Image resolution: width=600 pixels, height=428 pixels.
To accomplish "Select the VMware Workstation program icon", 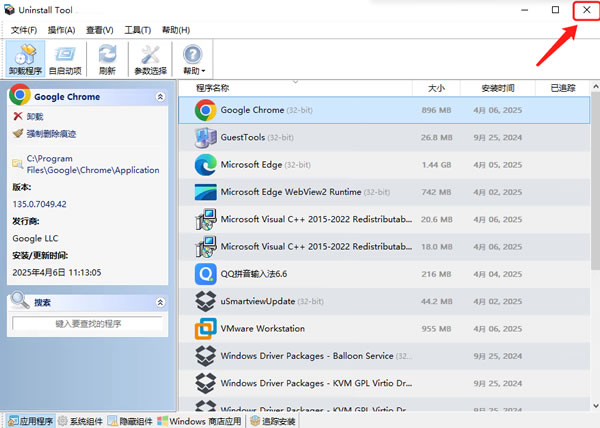I will click(206, 328).
